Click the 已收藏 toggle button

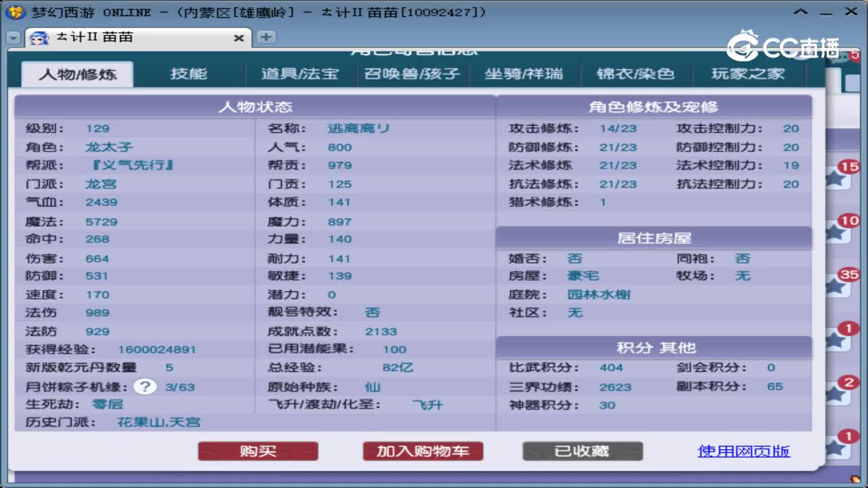pos(582,451)
